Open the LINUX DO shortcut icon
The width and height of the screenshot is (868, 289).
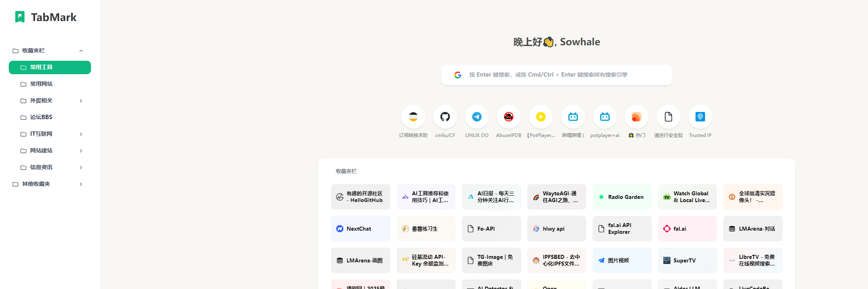coord(477,117)
